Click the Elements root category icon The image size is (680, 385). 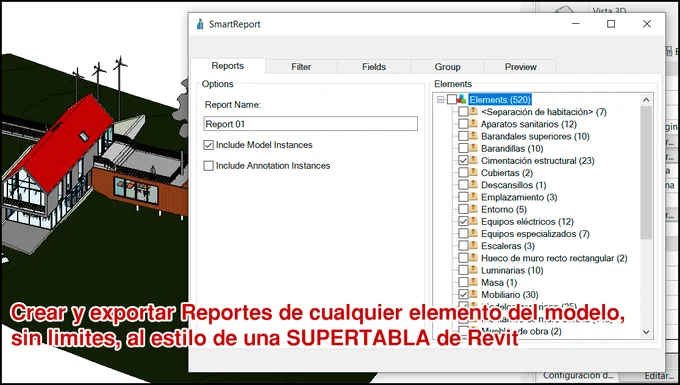tap(462, 99)
